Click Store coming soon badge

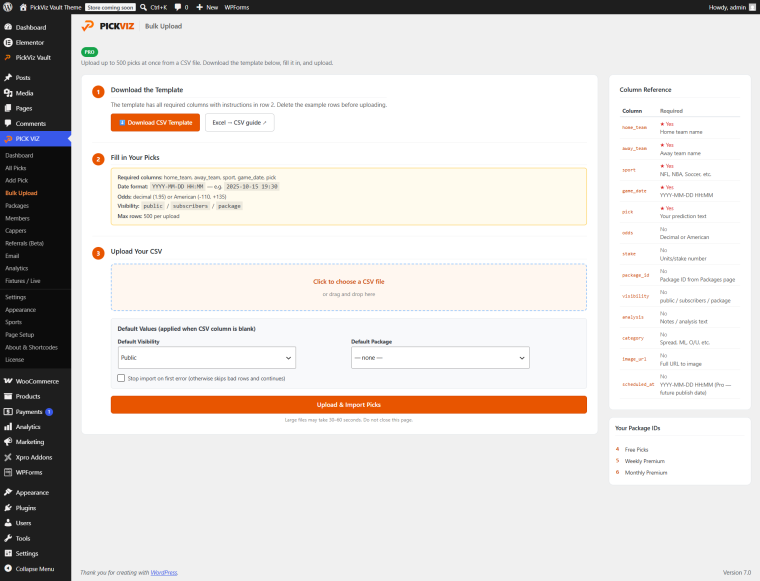[x=111, y=7]
